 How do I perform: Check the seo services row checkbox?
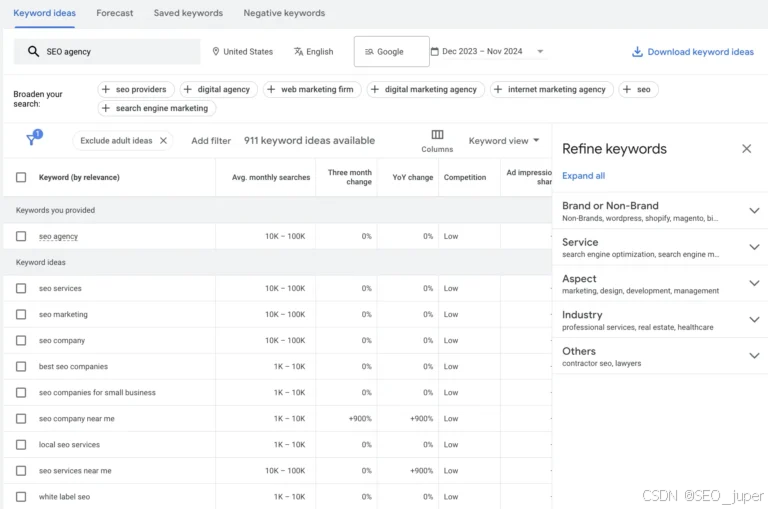(x=21, y=288)
